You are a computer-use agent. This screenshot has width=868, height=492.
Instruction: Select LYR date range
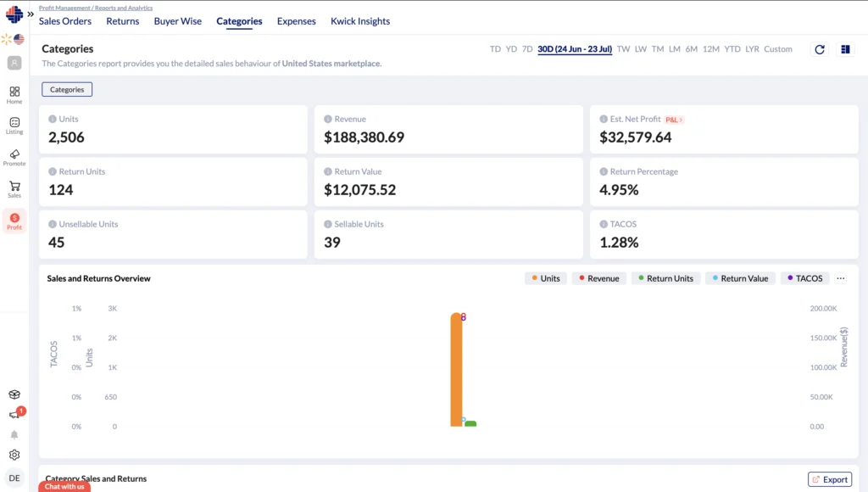click(x=753, y=48)
